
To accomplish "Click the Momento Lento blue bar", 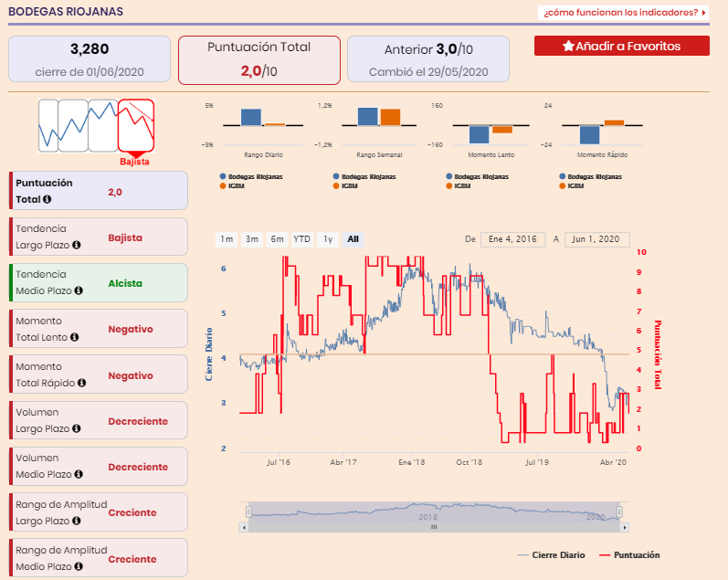I will 480,134.
